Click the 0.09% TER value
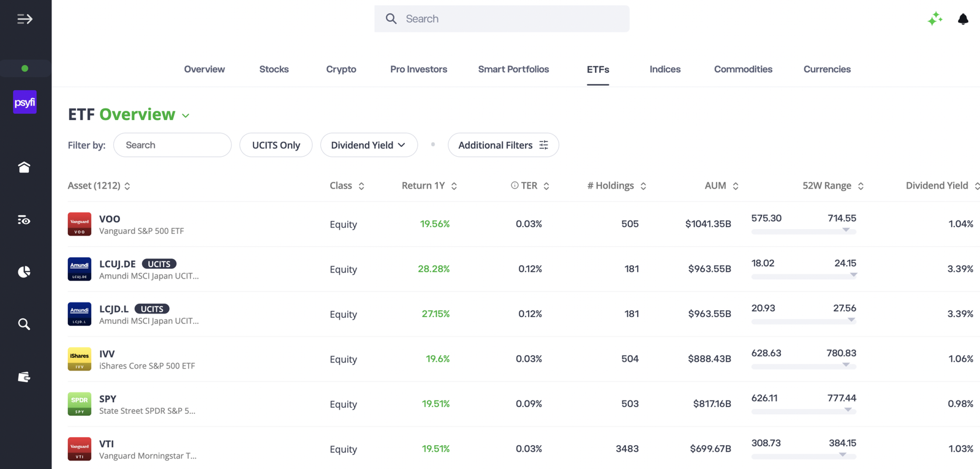 point(529,403)
